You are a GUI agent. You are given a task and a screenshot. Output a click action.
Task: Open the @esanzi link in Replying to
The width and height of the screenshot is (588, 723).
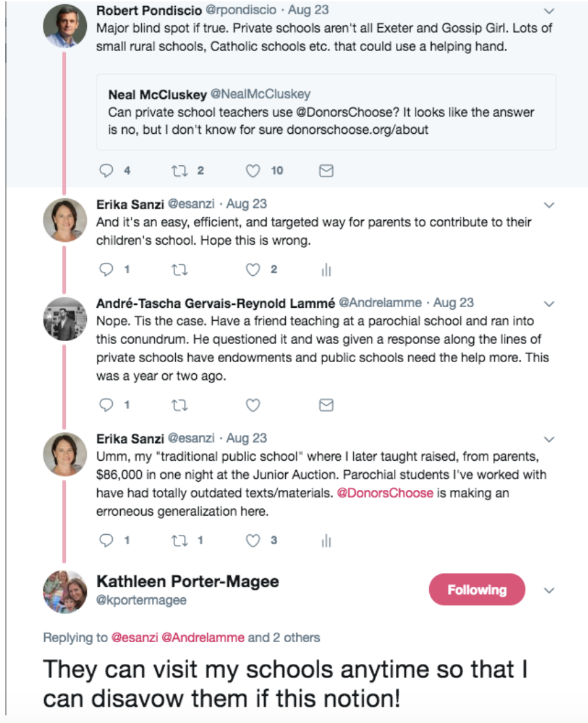(135, 637)
